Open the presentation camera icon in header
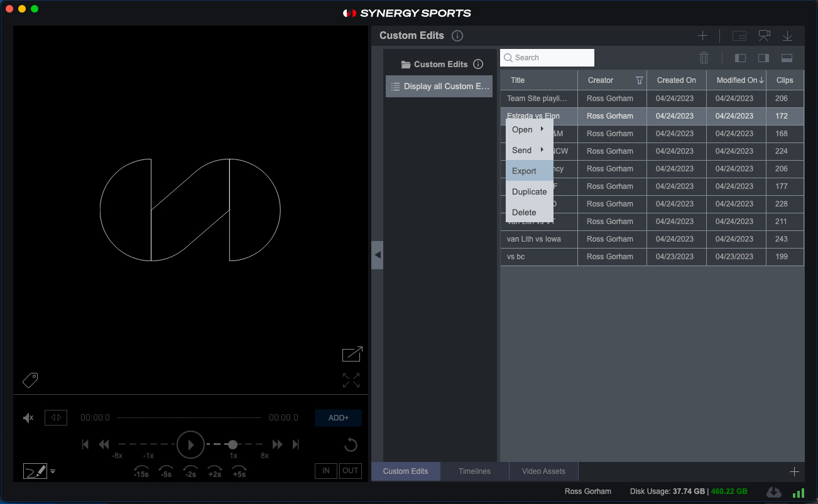The height and width of the screenshot is (504, 818). tap(764, 36)
